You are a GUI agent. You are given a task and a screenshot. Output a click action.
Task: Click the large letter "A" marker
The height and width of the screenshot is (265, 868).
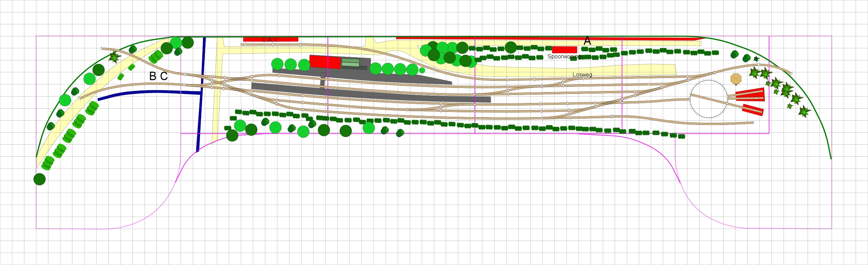(587, 41)
